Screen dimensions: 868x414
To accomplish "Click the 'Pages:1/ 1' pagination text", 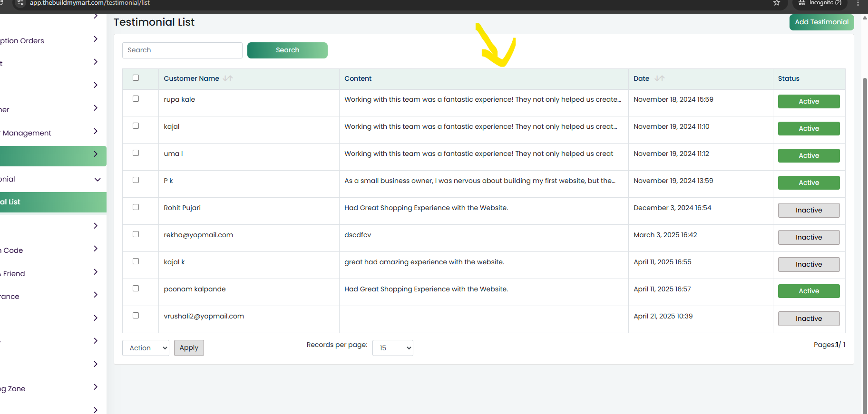I will [x=829, y=345].
